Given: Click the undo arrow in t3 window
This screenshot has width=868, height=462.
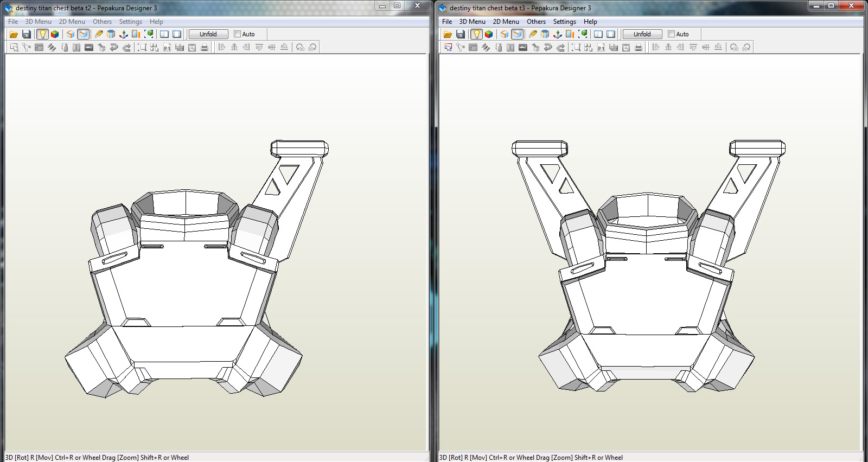Looking at the screenshot, I should pyautogui.click(x=548, y=47).
